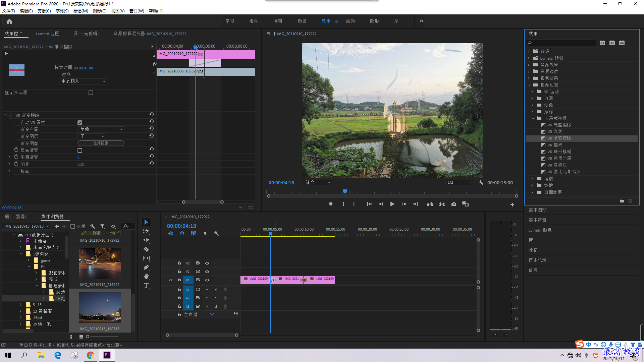The height and width of the screenshot is (362, 644).
Task: Open 对齐 中心切入 dropdown
Action: (x=83, y=81)
